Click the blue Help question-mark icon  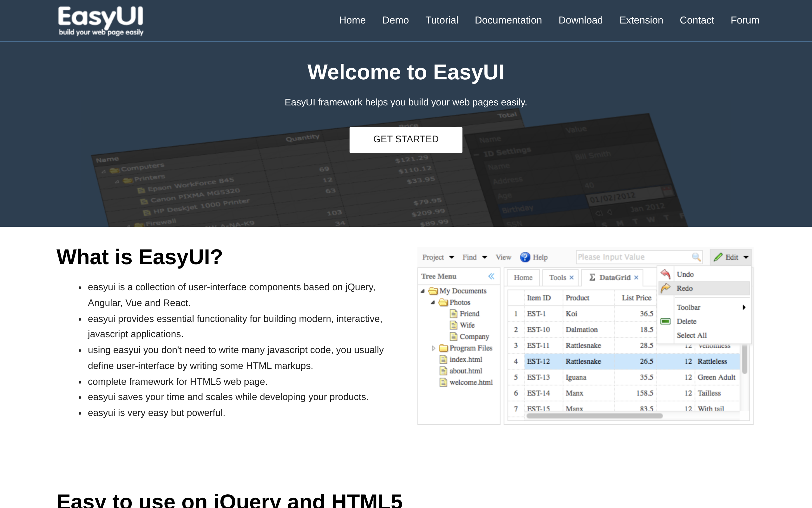[x=525, y=257]
